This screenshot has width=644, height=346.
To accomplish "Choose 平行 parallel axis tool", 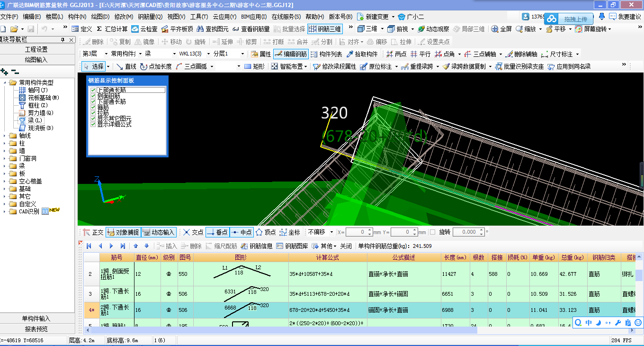I will pyautogui.click(x=421, y=54).
